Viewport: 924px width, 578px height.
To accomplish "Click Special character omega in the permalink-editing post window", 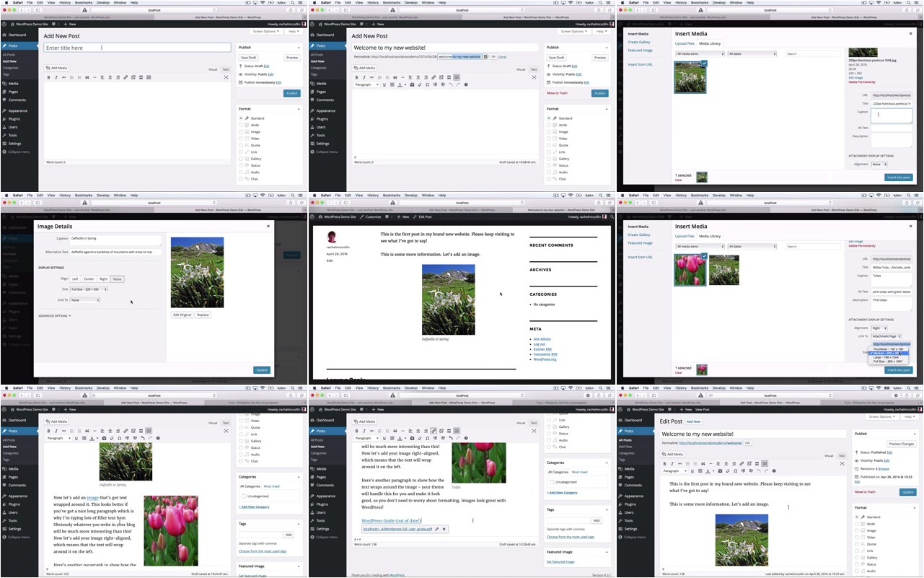I will [x=428, y=84].
